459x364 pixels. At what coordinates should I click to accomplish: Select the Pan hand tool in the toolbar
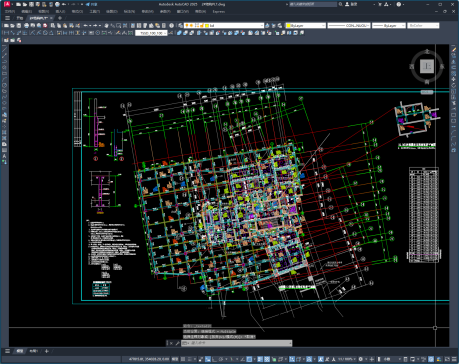pyautogui.click(x=106, y=25)
